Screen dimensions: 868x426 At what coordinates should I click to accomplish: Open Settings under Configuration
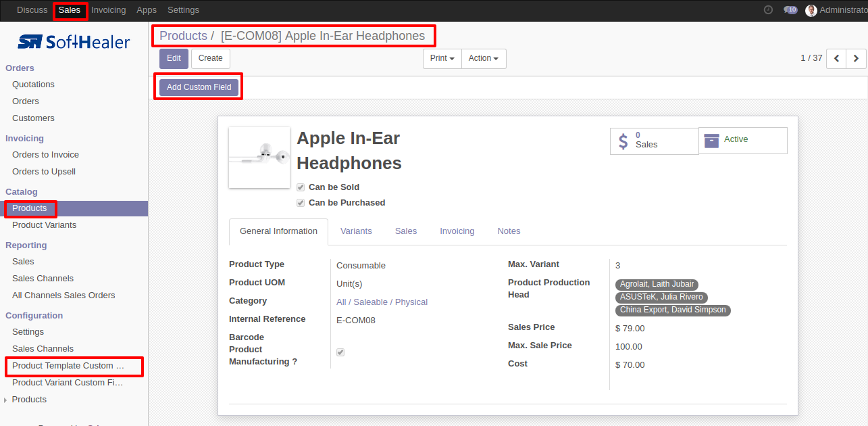point(28,332)
